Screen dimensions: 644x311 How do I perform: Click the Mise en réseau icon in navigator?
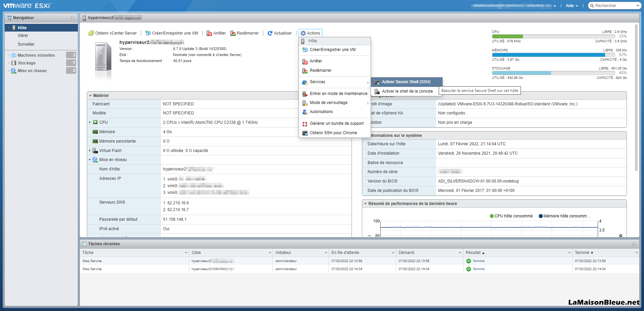[x=14, y=71]
